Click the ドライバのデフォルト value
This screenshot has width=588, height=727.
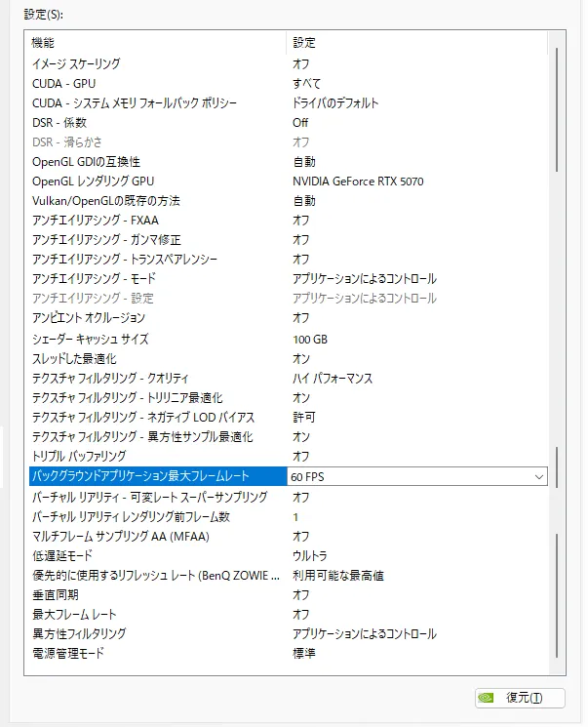tap(335, 102)
